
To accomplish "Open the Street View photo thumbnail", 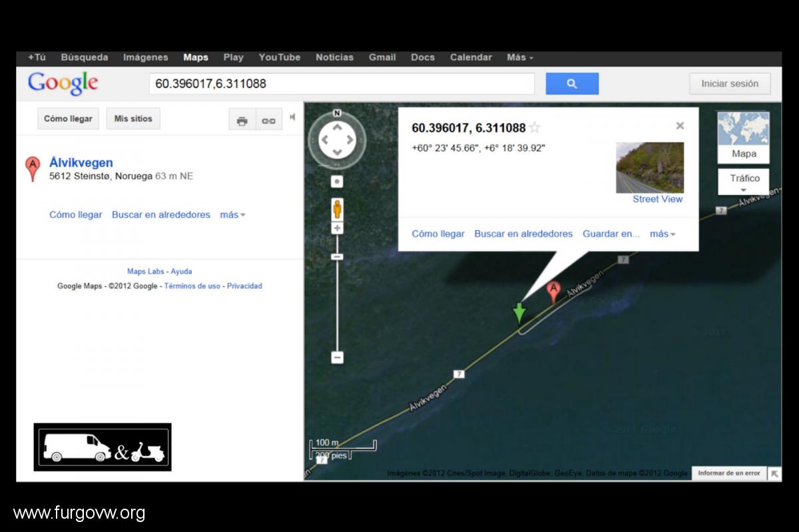I will (650, 167).
